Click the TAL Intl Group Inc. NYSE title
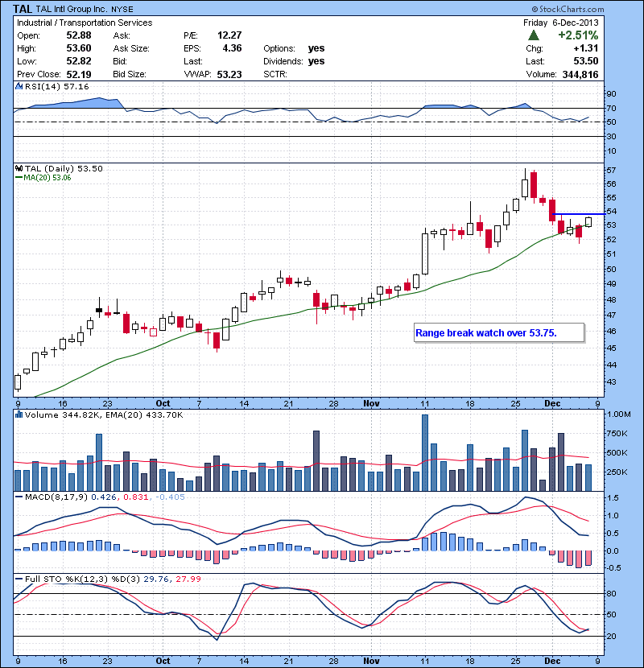Viewport: 644px width, 668px height. coord(85,9)
